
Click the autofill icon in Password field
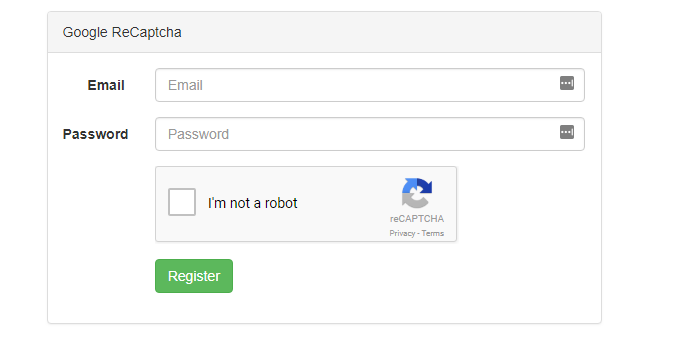566,132
